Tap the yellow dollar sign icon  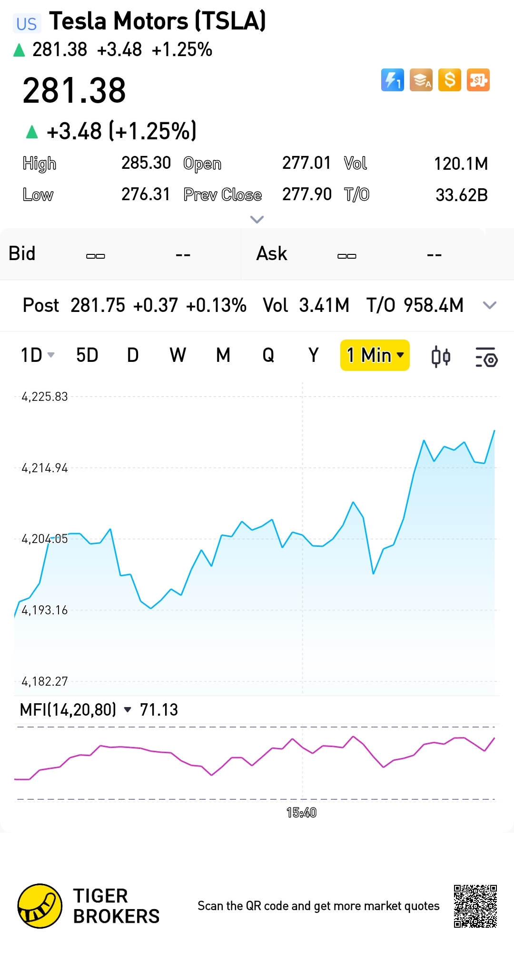tap(450, 80)
